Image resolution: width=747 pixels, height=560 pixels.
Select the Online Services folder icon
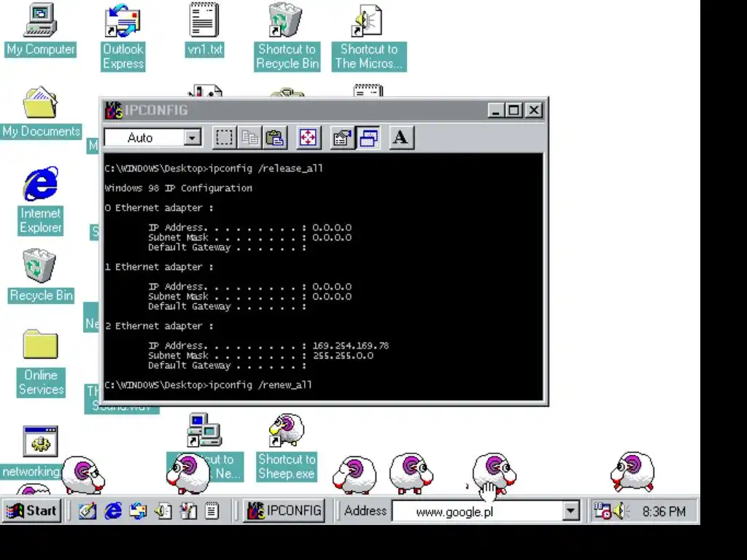(x=41, y=363)
